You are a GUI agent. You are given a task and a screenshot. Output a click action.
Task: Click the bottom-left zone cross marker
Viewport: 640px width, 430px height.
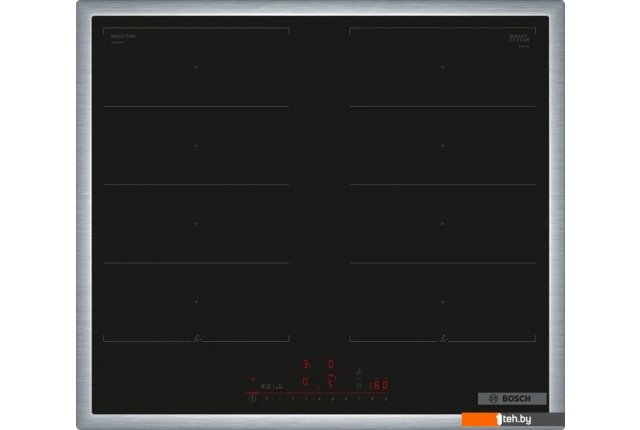pyautogui.click(x=196, y=301)
